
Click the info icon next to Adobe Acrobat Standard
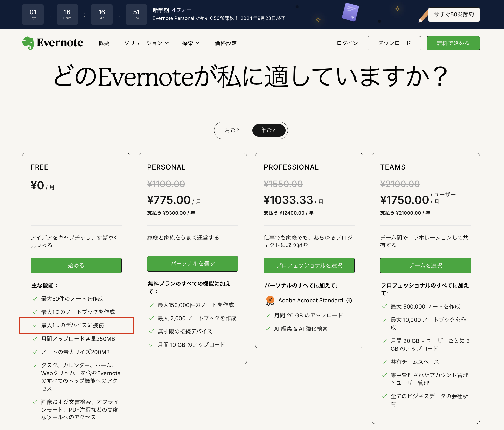pyautogui.click(x=349, y=301)
